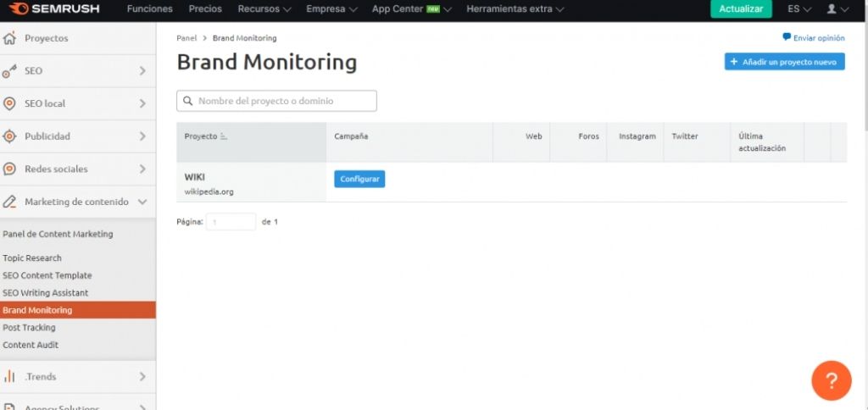Click the Foros column header
The height and width of the screenshot is (410, 868).
pyautogui.click(x=588, y=136)
